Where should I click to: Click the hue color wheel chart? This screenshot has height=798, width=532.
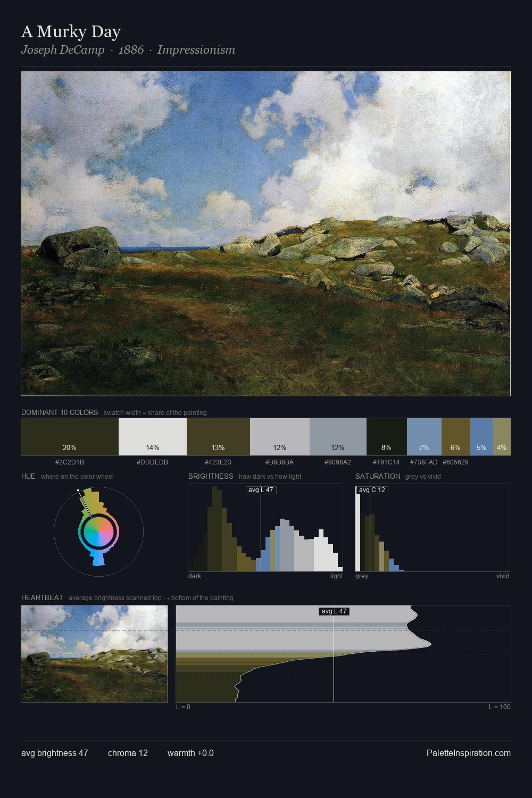tap(98, 530)
